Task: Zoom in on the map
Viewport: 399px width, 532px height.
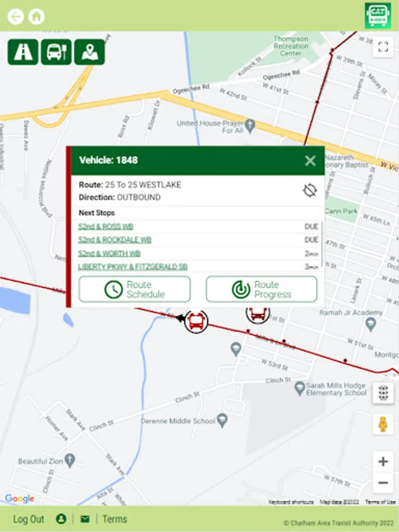Action: point(383,462)
